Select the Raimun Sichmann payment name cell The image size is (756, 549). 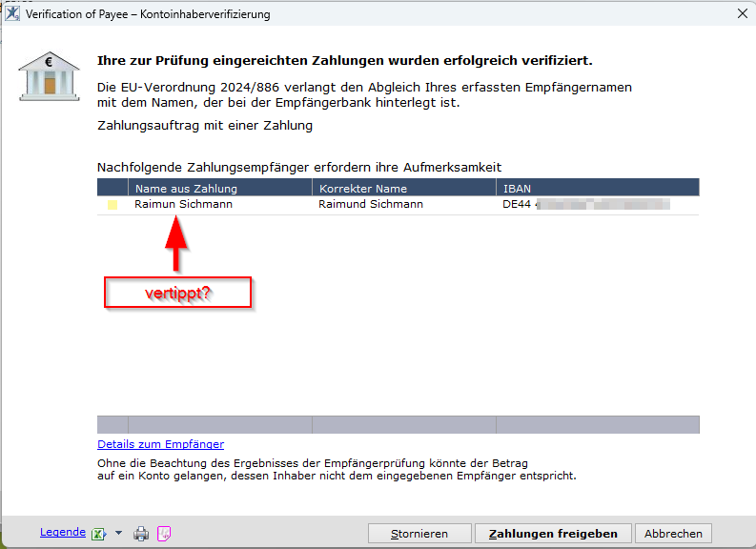183,204
